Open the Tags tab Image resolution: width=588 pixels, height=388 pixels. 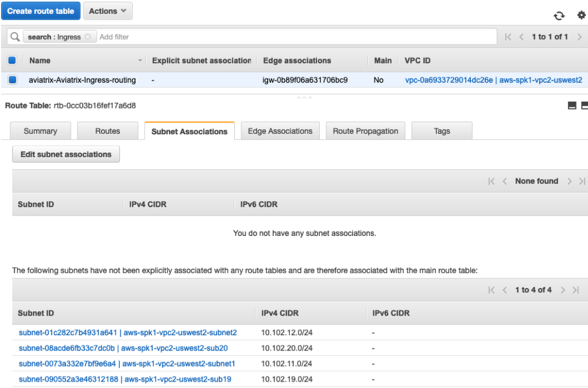pyautogui.click(x=442, y=131)
